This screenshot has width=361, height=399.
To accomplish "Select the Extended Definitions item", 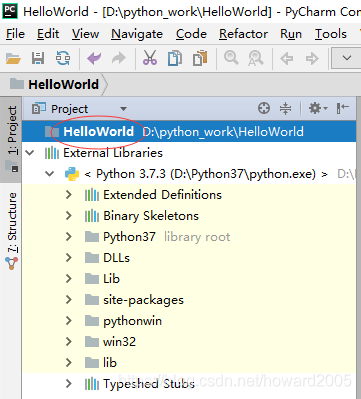I will [162, 195].
